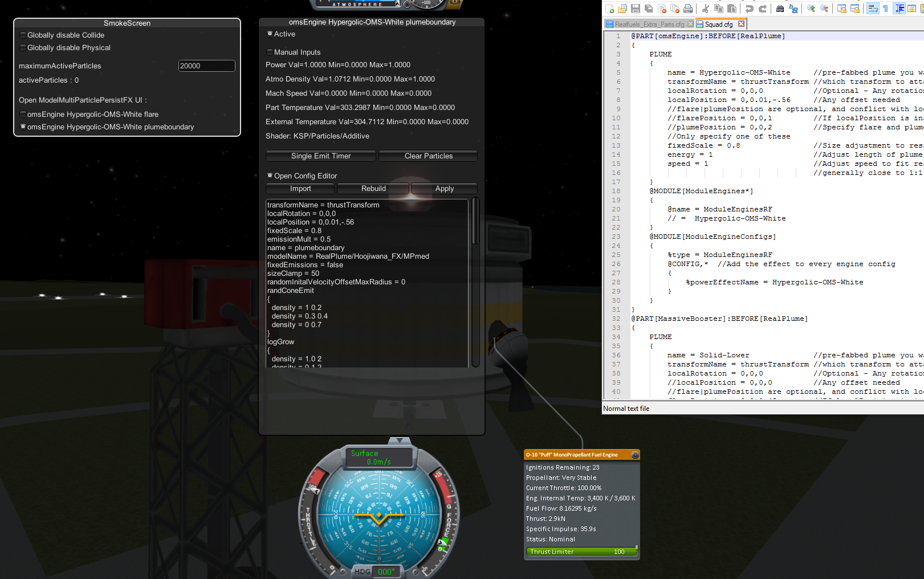Close the Squad.cfg tab with its X
The image size is (924, 579).
point(741,24)
